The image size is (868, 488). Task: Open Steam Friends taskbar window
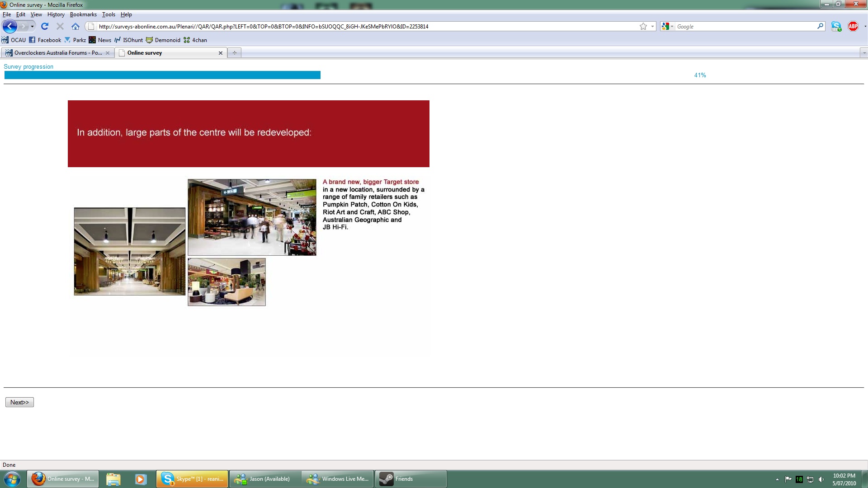coord(410,479)
